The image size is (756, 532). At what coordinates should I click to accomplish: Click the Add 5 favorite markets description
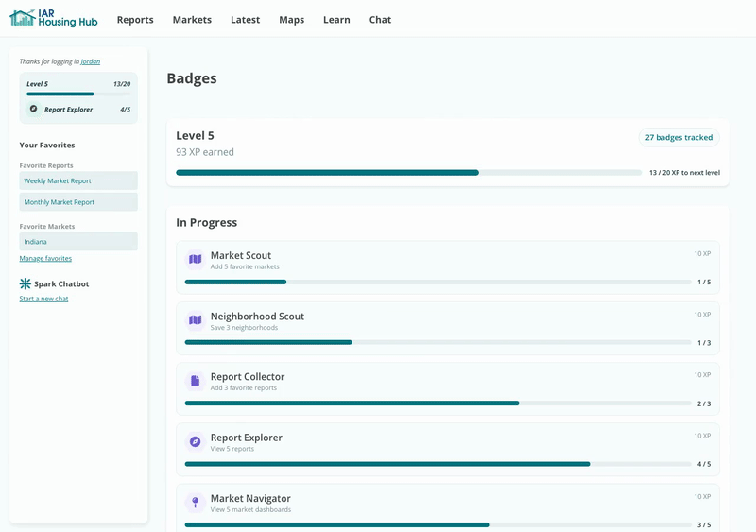245,266
